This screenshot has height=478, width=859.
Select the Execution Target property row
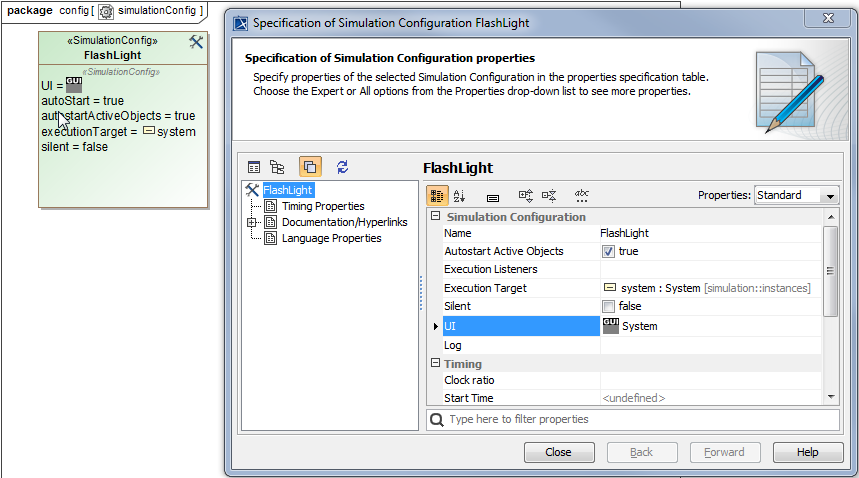(632, 288)
